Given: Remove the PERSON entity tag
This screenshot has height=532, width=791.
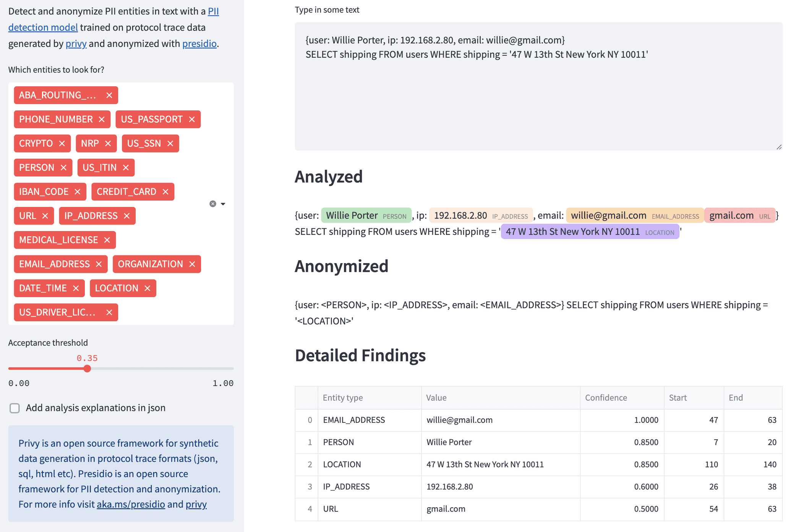Looking at the screenshot, I should pyautogui.click(x=63, y=167).
